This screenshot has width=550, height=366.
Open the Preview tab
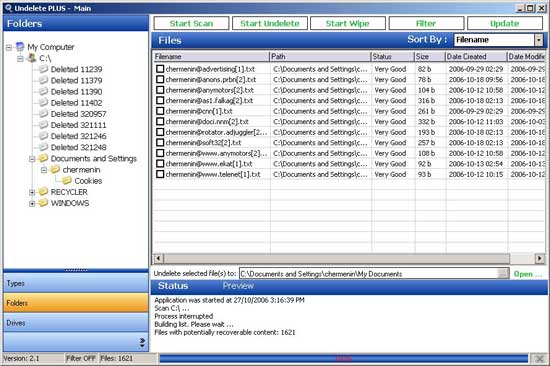point(238,286)
